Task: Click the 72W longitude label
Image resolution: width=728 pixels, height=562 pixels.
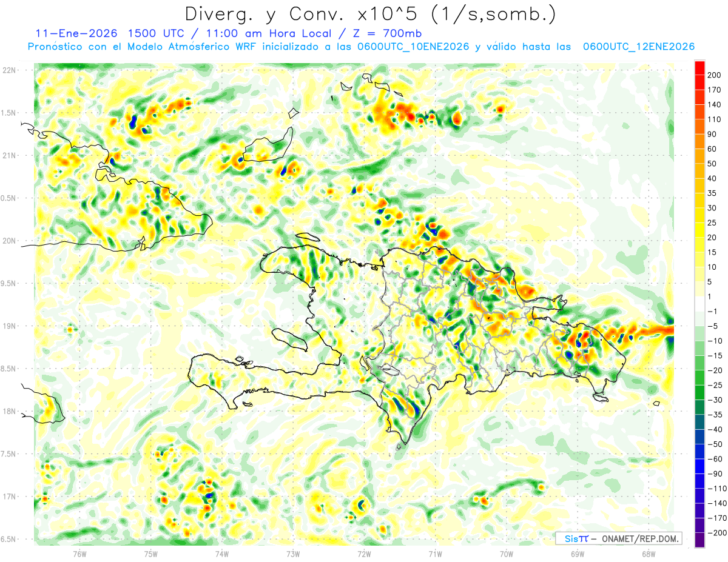Action: click(364, 554)
